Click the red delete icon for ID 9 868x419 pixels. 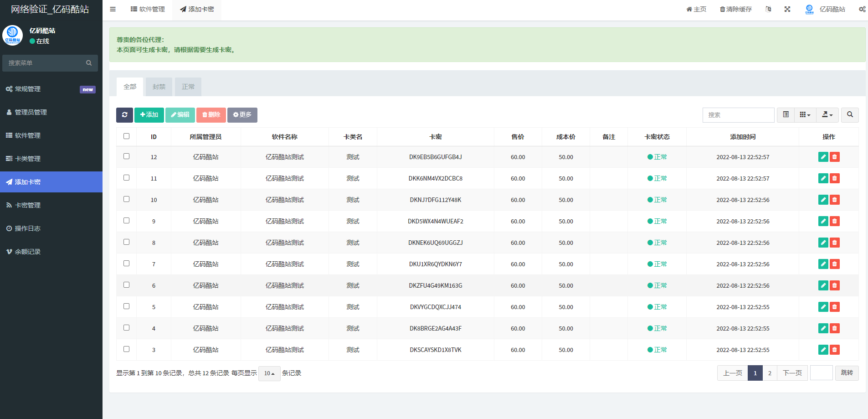click(x=834, y=221)
